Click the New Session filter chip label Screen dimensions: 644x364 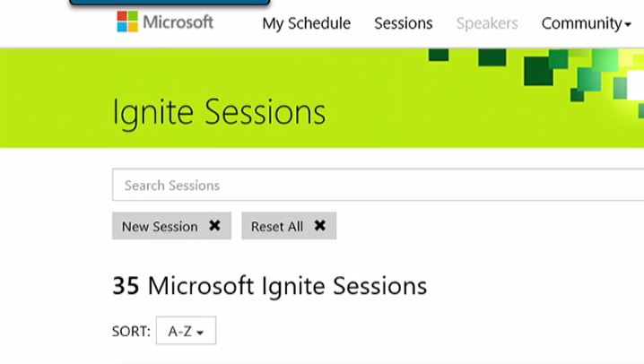(160, 227)
